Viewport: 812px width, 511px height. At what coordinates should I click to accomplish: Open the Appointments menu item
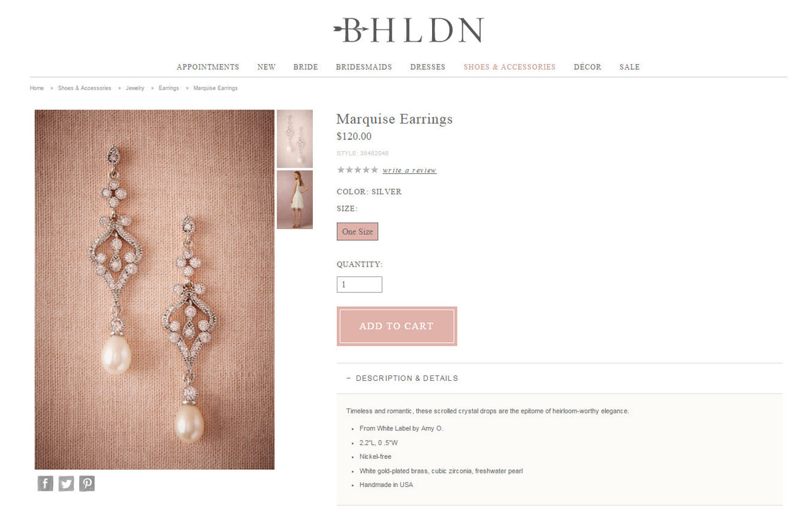[x=208, y=67]
